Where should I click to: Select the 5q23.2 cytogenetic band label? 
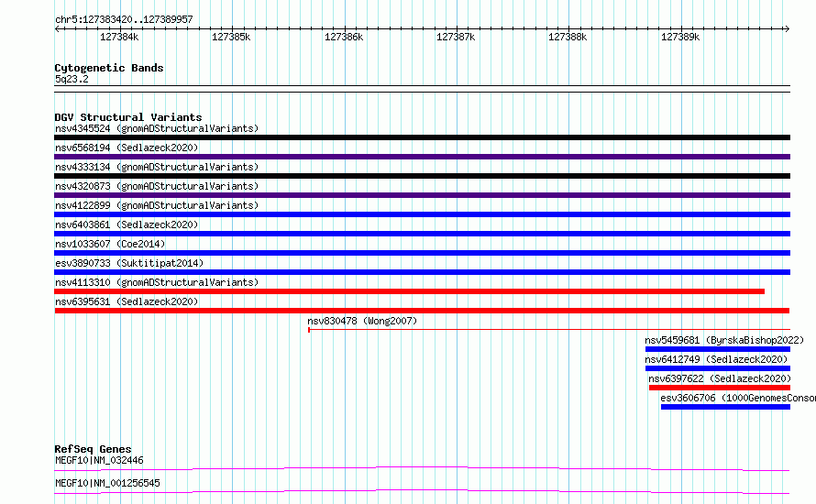[72, 79]
